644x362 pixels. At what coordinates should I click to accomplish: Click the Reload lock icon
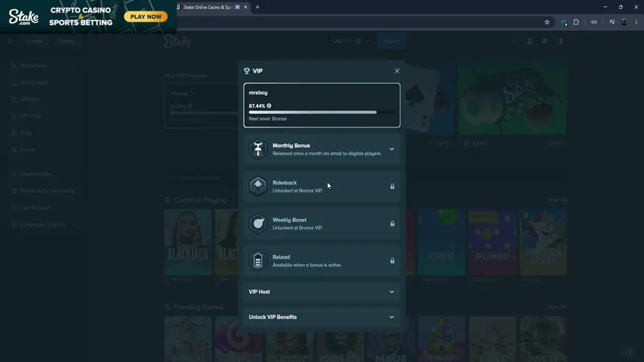tap(393, 261)
